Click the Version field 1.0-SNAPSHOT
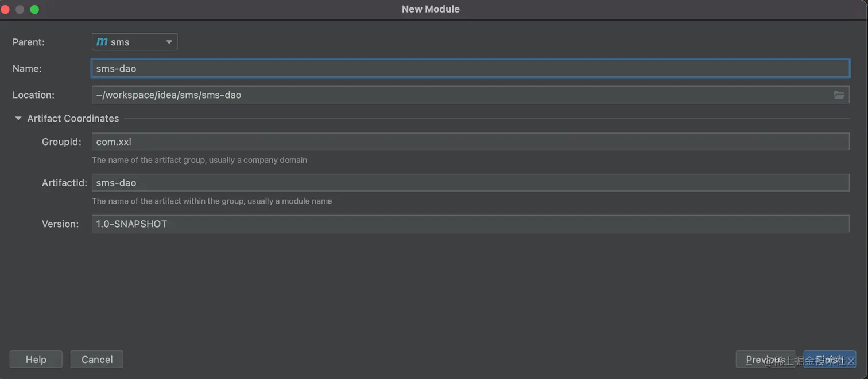 [470, 224]
